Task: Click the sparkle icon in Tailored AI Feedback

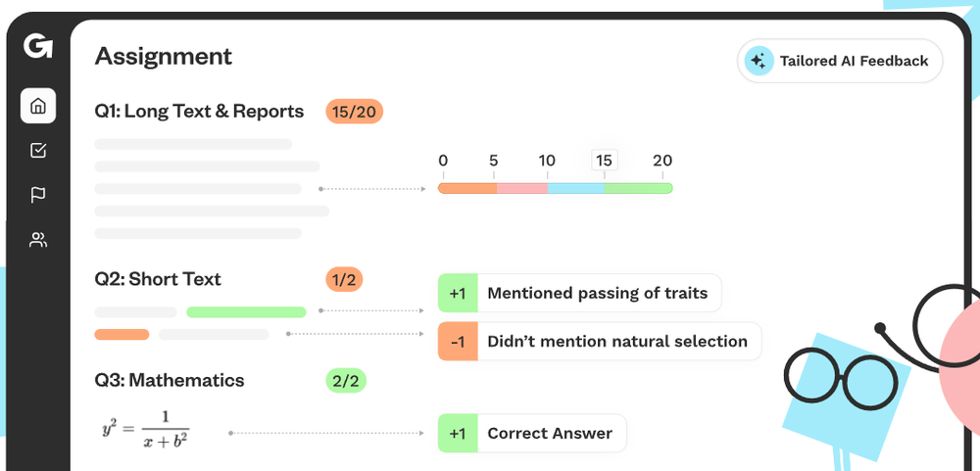Action: pyautogui.click(x=759, y=61)
